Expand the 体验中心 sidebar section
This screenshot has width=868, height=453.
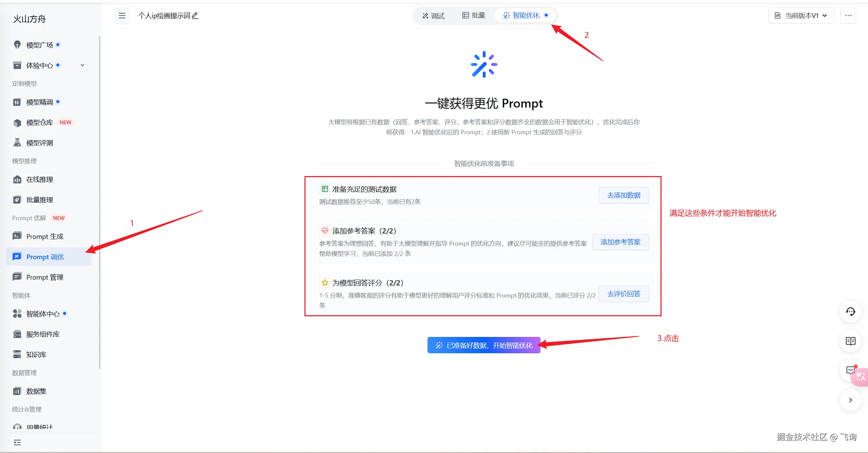coord(82,65)
